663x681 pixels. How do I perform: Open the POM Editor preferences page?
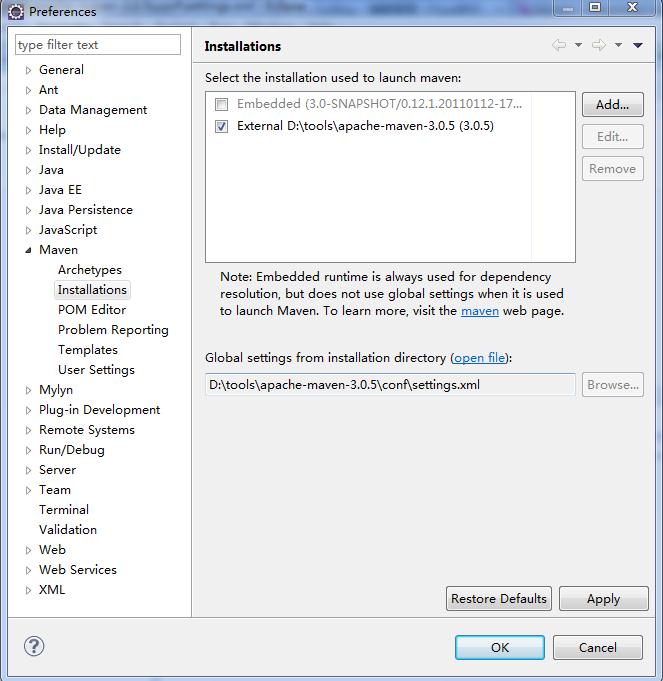(92, 310)
